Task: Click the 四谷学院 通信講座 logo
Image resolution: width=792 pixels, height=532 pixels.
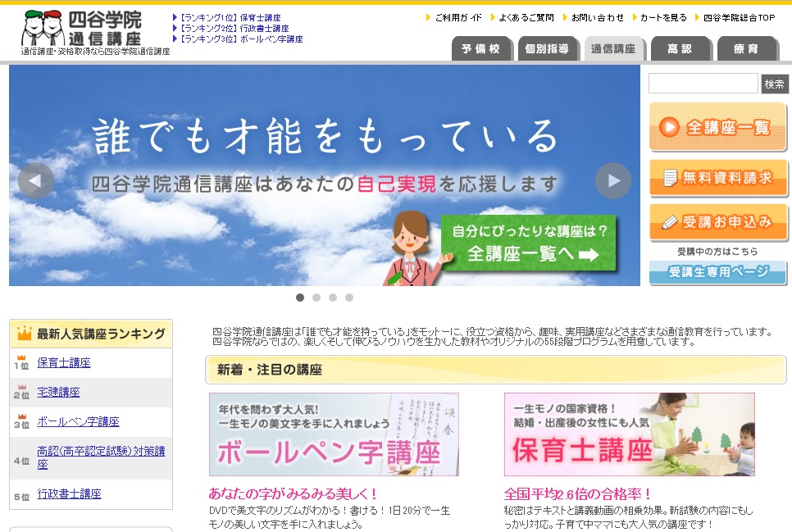Action: (x=82, y=29)
